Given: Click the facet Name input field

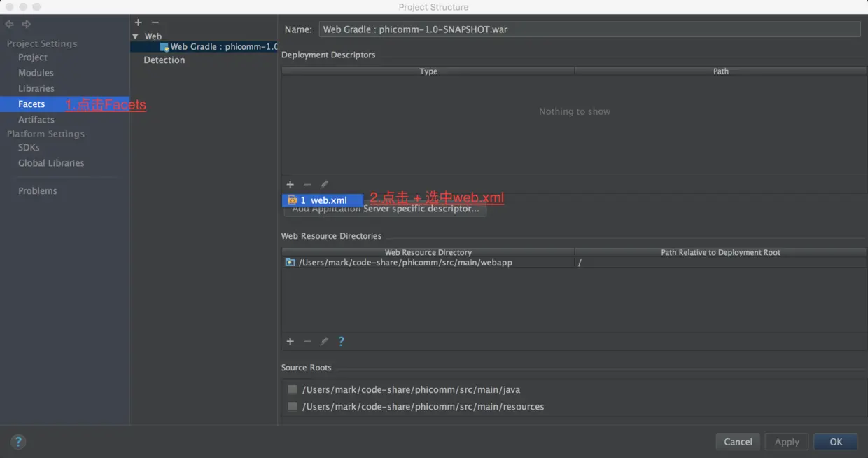Looking at the screenshot, I should [589, 29].
